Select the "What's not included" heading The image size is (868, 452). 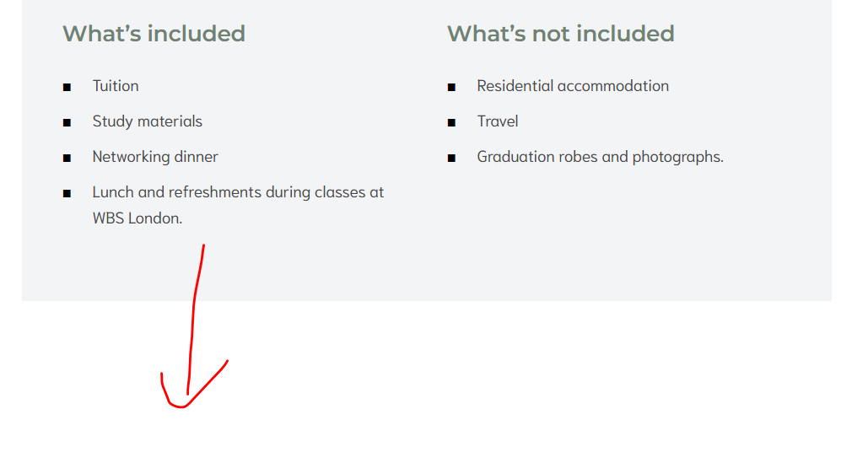tap(561, 34)
